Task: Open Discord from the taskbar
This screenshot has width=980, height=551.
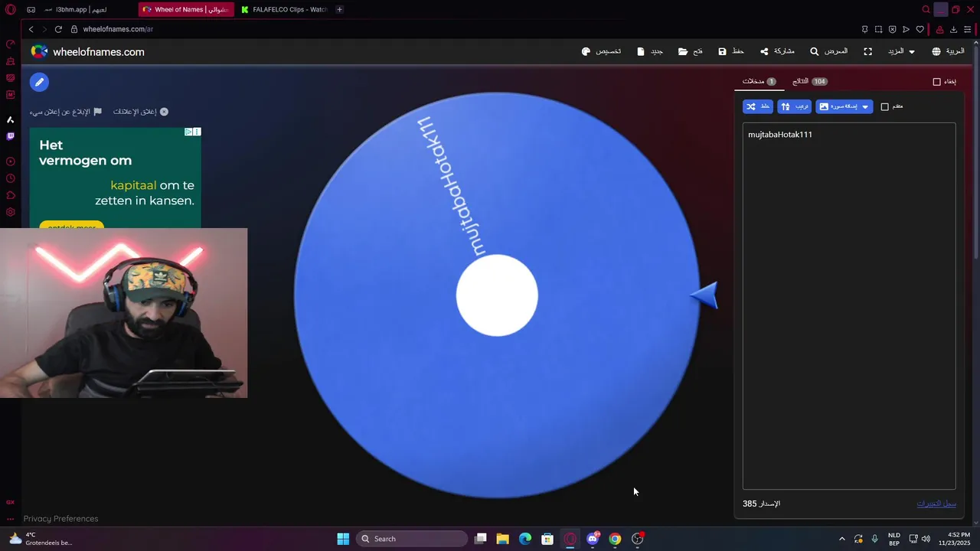Action: [x=593, y=539]
